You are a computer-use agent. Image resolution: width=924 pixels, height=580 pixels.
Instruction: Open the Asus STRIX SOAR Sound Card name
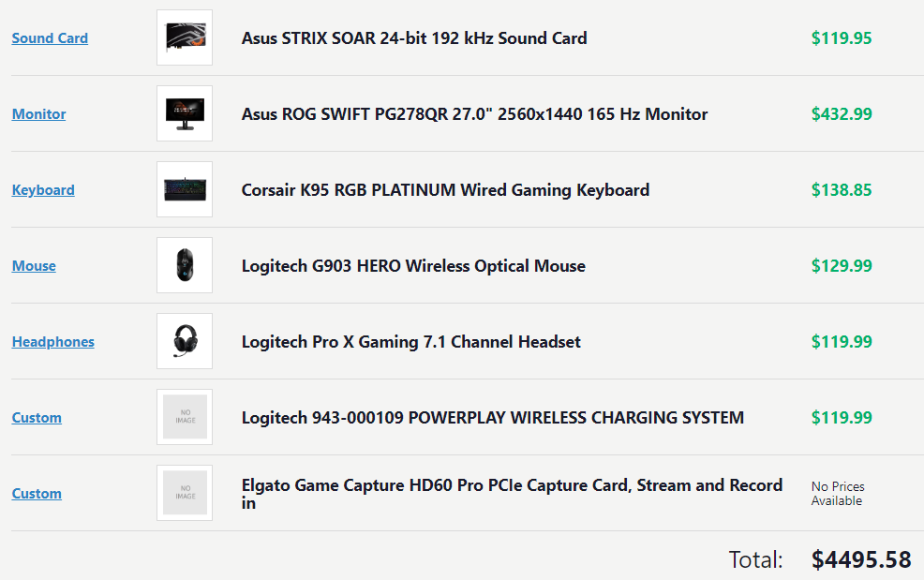coord(414,38)
